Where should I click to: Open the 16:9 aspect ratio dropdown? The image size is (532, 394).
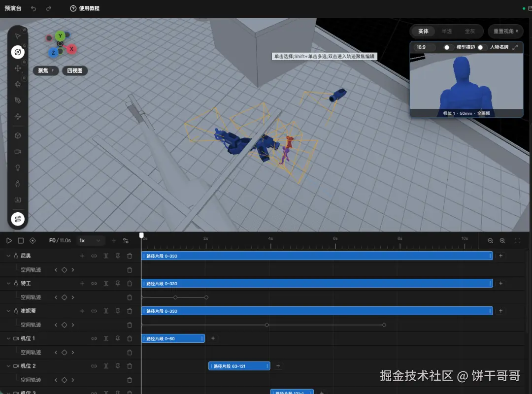click(425, 47)
